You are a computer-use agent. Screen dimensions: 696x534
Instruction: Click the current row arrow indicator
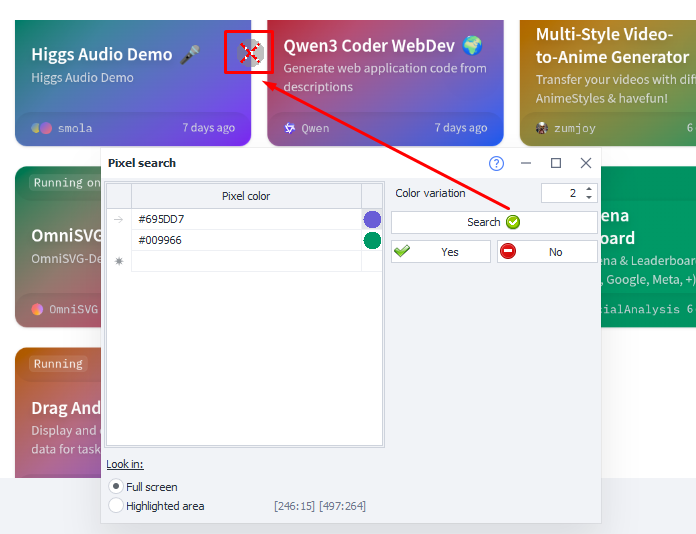119,219
